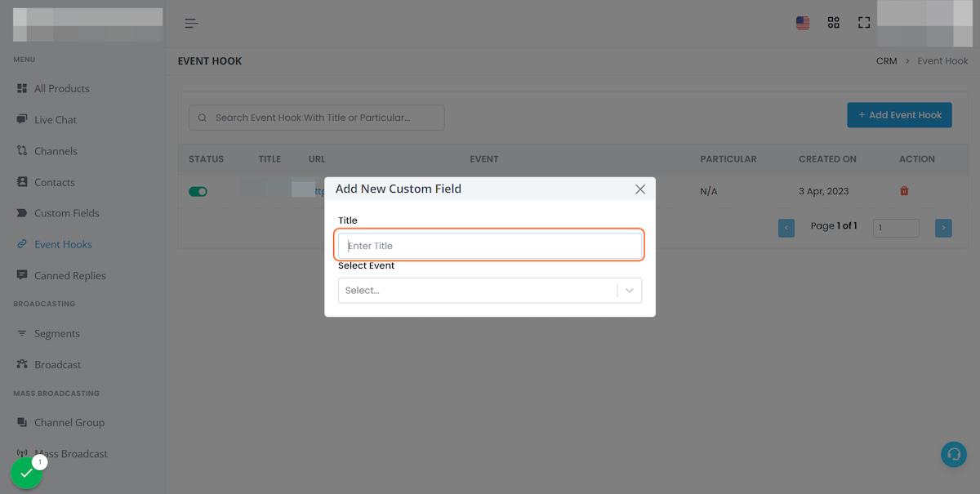Go to previous page arrow
The image size is (980, 494).
coord(786,228)
